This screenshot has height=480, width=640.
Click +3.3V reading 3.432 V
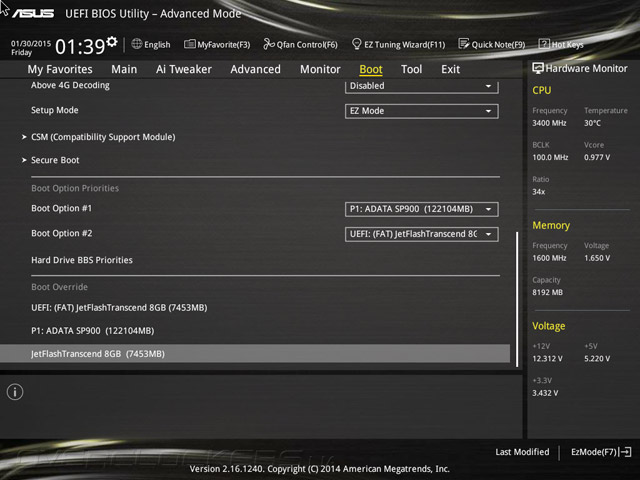tap(545, 393)
